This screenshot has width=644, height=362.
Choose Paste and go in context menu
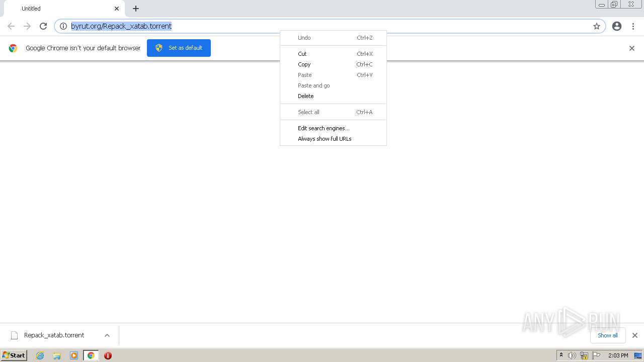coord(333,85)
